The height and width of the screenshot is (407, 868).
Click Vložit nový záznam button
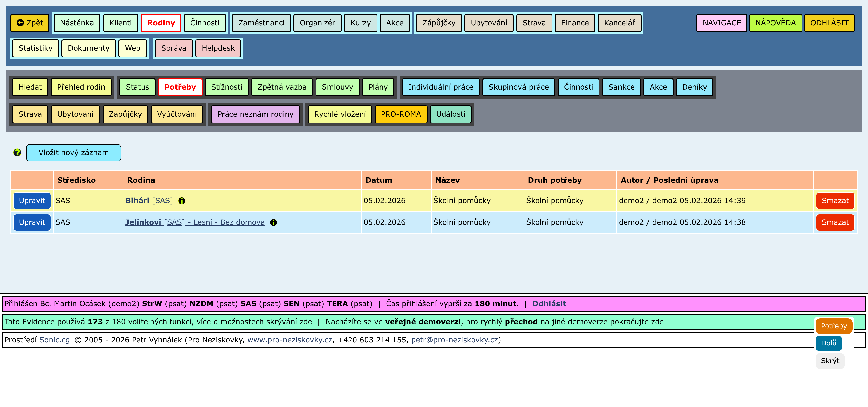pos(73,153)
